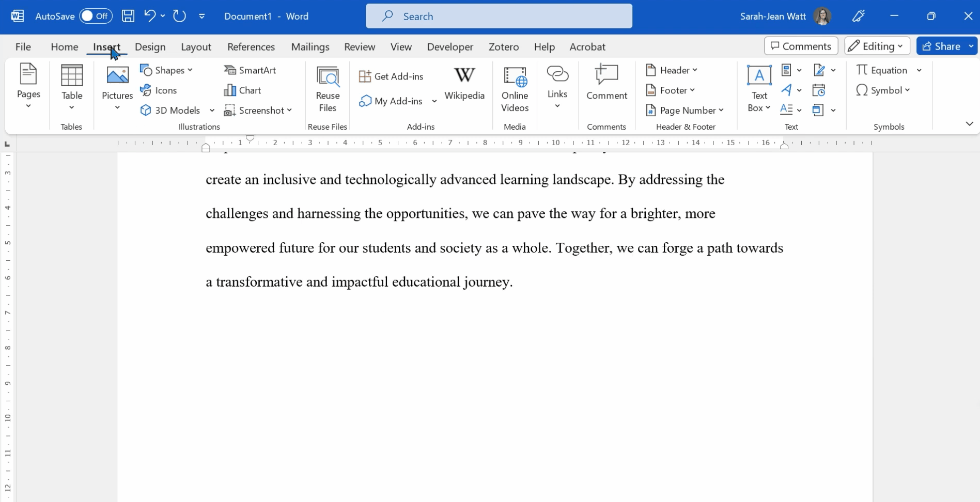Customize Quick Access Toolbar dropdown
Image resolution: width=980 pixels, height=502 pixels.
point(202,16)
